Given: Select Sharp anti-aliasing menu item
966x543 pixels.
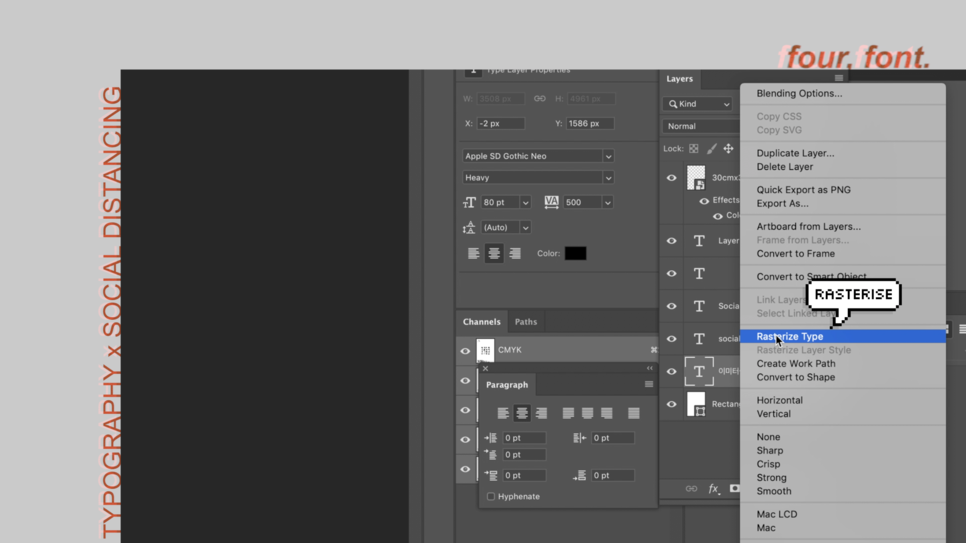Looking at the screenshot, I should tap(769, 451).
